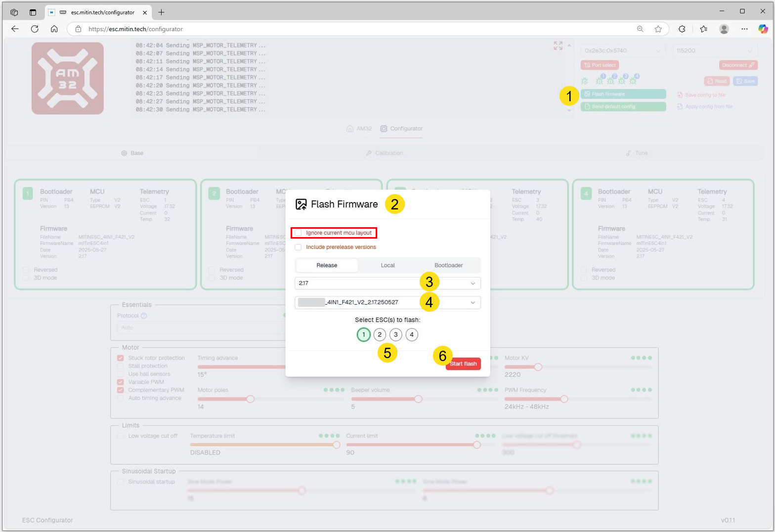Open the firmware file _4IN1_F421_V2 dropdown
Image resolution: width=775 pixels, height=532 pixels.
point(387,302)
